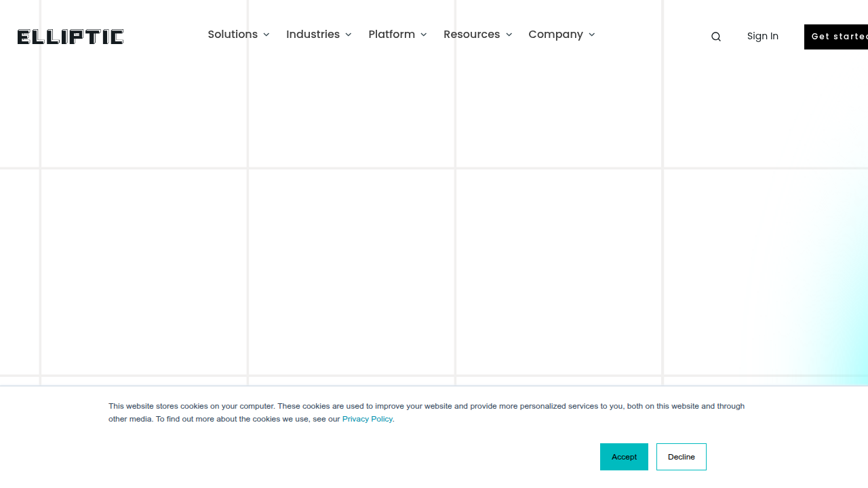Open the Industries menu
This screenshot has height=488, width=868.
[x=313, y=35]
